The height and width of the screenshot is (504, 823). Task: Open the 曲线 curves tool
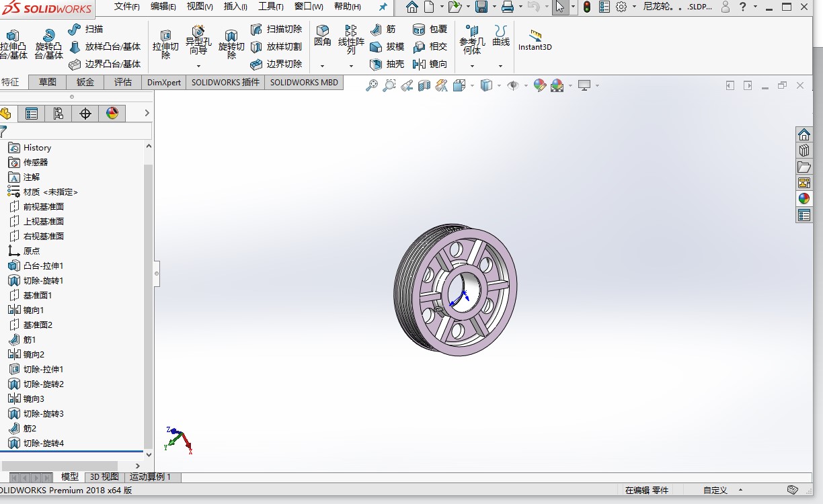[x=501, y=36]
